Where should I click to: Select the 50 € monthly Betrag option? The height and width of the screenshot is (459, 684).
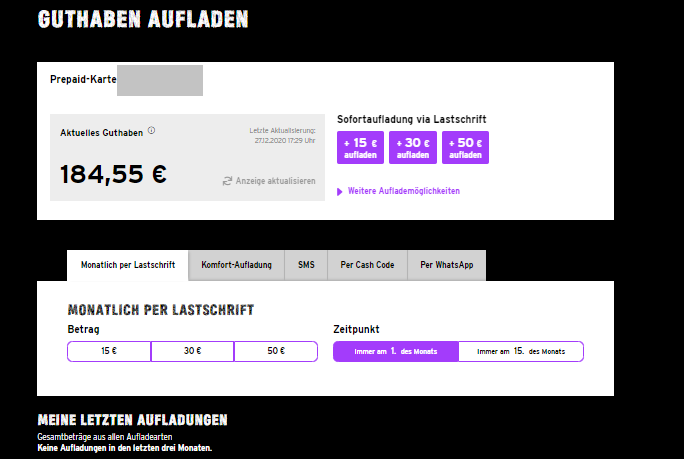(276, 351)
